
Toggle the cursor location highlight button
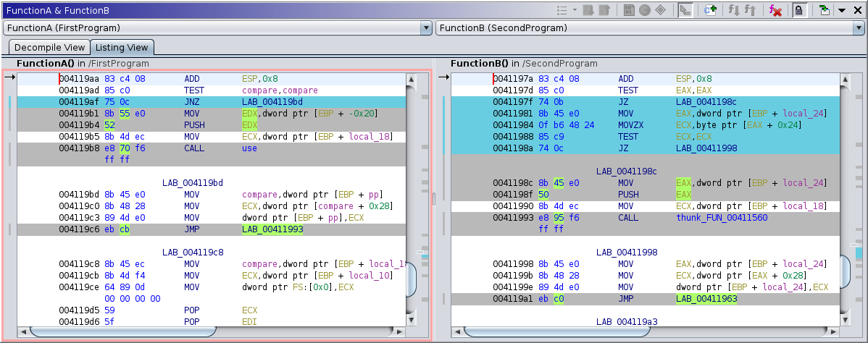(684, 10)
